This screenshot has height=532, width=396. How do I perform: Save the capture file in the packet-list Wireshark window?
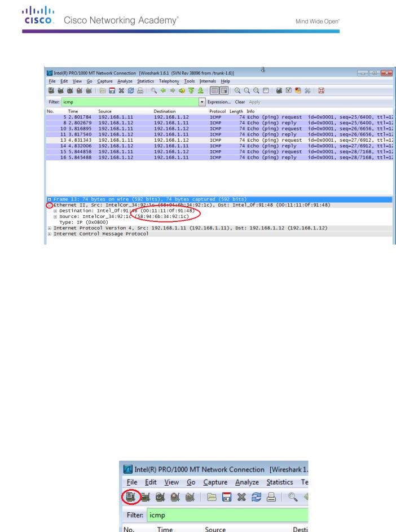pos(112,90)
